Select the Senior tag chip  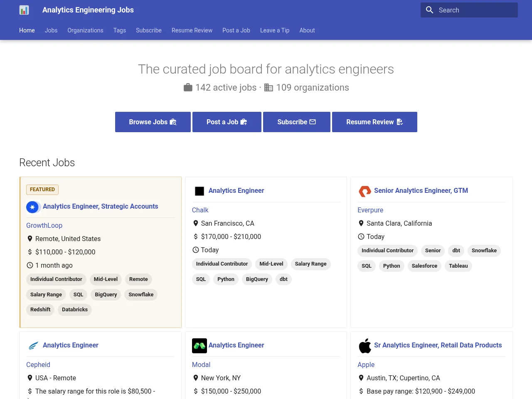433,251
